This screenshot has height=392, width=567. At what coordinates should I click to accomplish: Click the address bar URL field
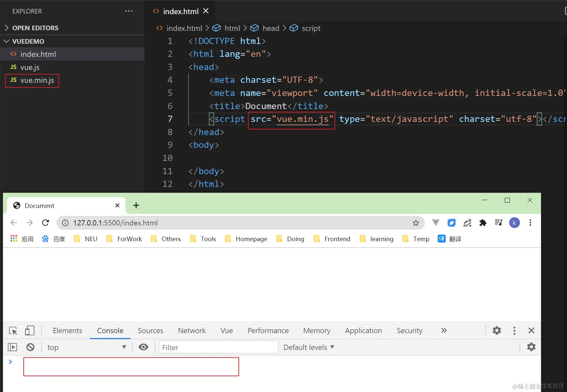click(240, 223)
